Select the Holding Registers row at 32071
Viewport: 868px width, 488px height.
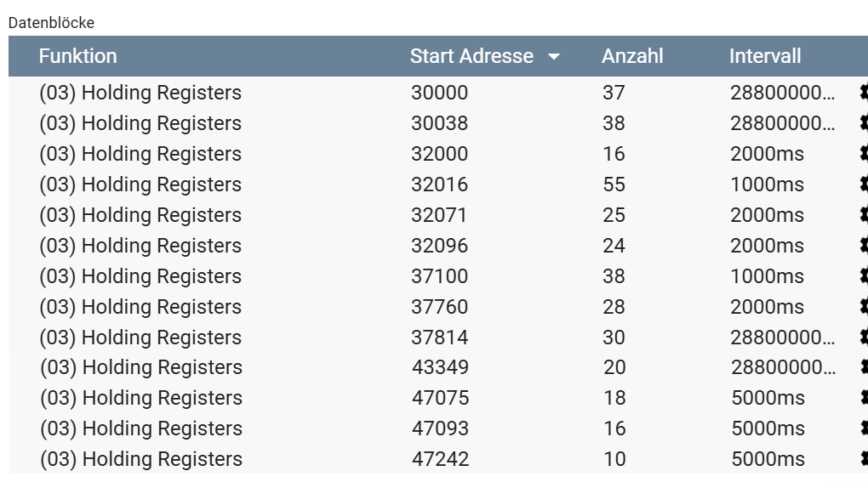[140, 215]
